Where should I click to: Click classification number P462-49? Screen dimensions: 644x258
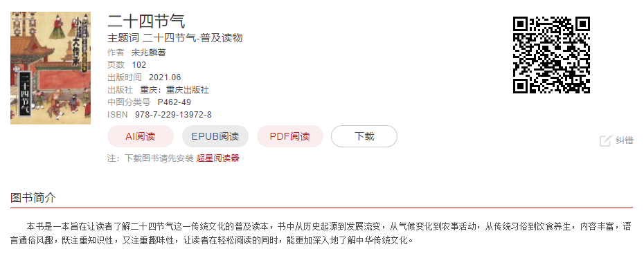click(x=174, y=102)
